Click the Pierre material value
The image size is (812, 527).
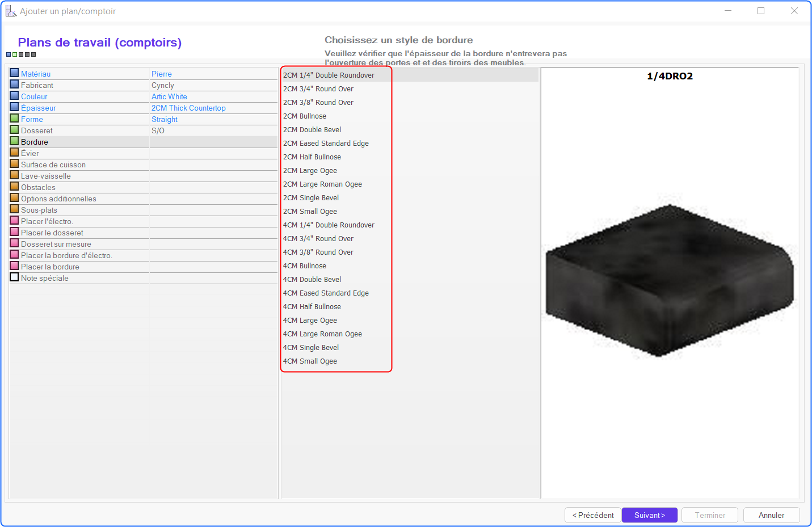click(161, 74)
